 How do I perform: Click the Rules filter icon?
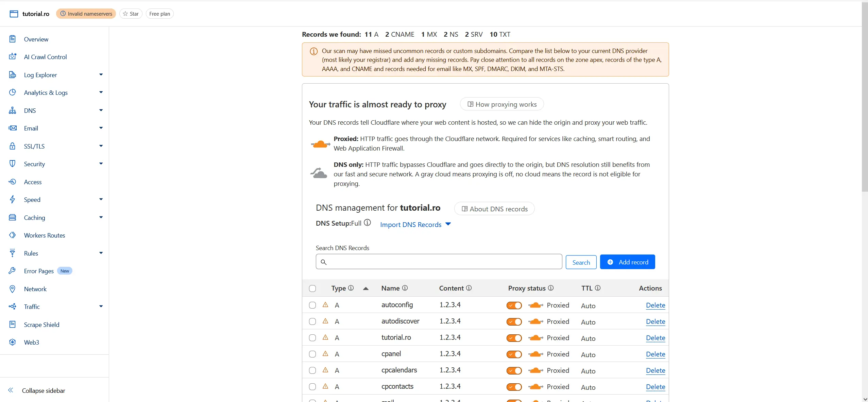pos(13,253)
